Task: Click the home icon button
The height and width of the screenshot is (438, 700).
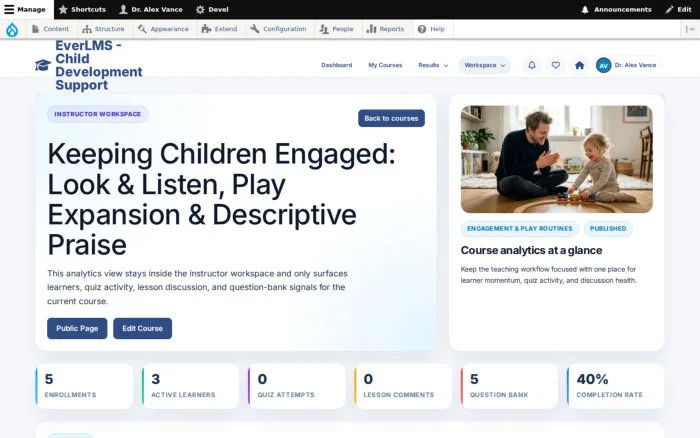Action: pos(579,65)
